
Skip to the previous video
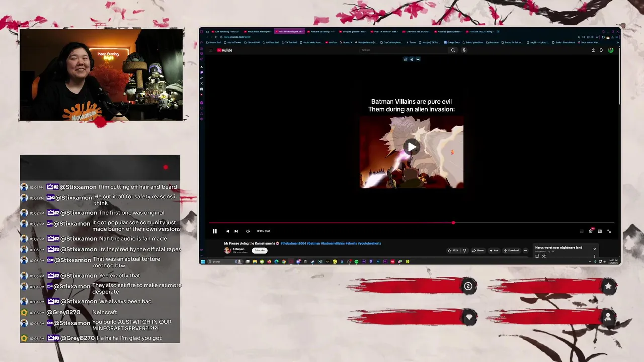pos(227,231)
